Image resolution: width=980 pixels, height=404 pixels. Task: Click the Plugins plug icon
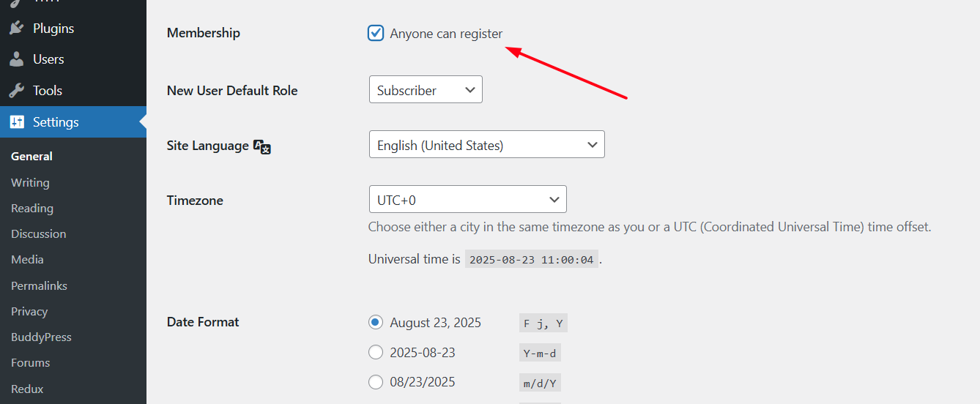[x=16, y=29]
